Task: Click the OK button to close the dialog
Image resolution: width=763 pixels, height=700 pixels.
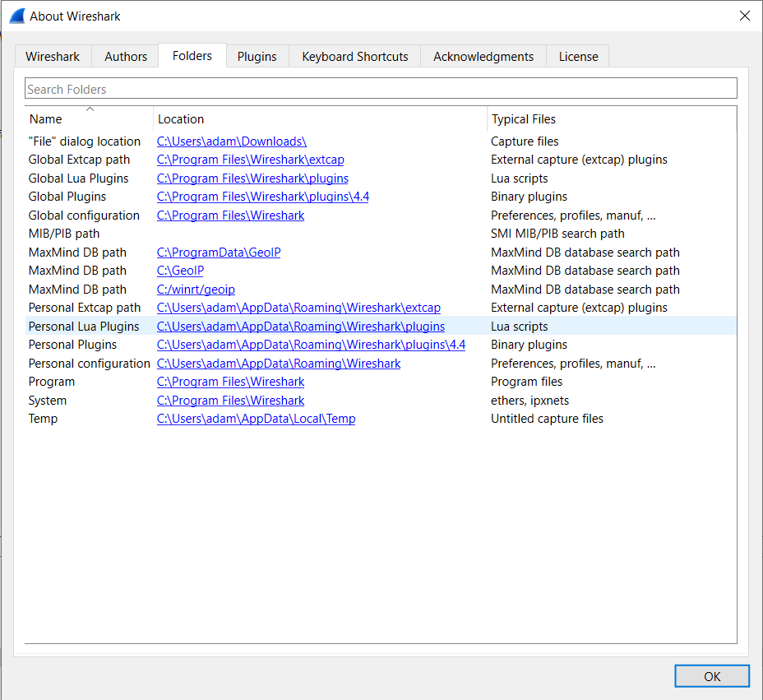Action: pyautogui.click(x=711, y=675)
